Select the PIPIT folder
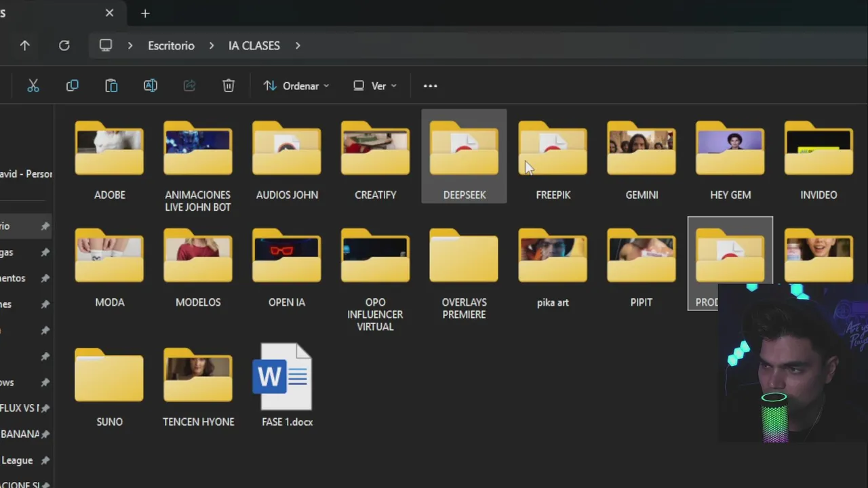868x488 pixels. click(642, 268)
